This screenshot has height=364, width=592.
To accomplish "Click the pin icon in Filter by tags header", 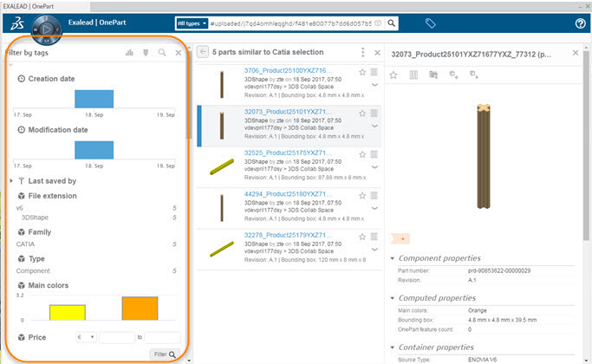I will [146, 53].
